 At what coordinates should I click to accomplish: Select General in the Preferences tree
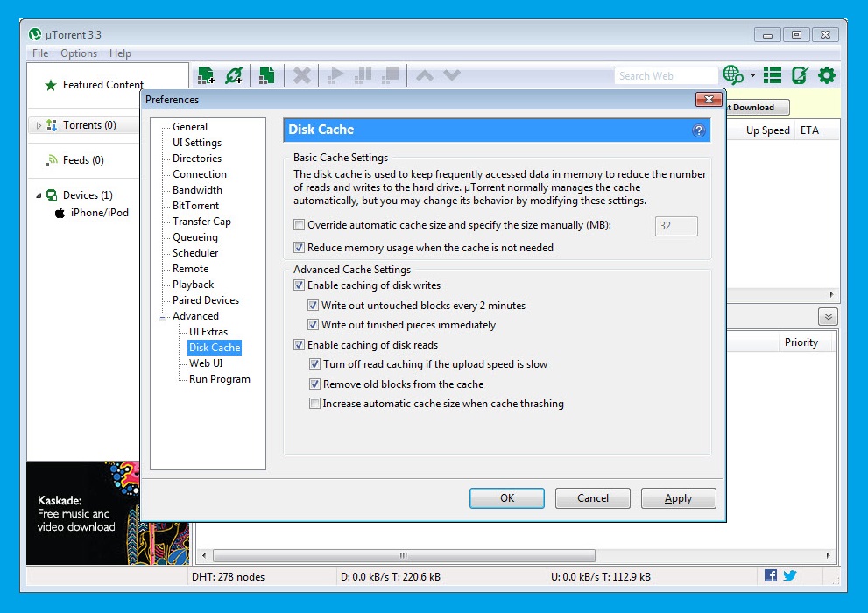point(190,127)
